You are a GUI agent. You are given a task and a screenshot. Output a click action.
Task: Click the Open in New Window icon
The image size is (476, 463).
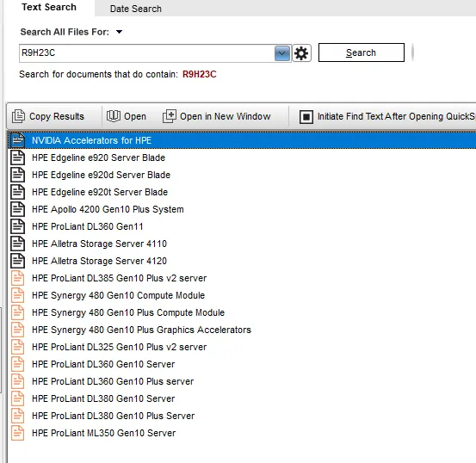click(169, 116)
